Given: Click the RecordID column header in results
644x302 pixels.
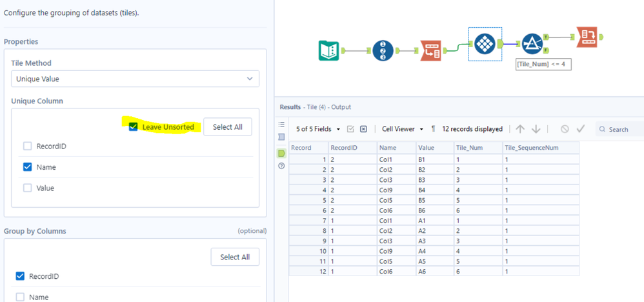Looking at the screenshot, I should tap(352, 148).
